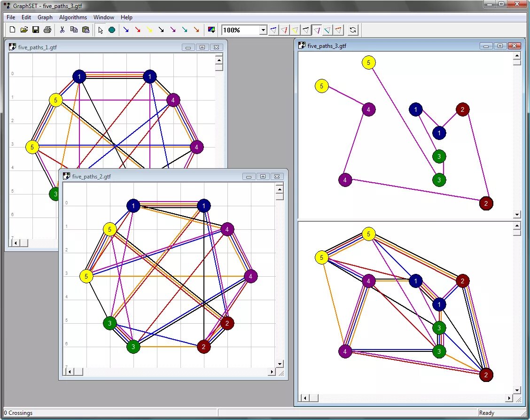Click the five_paths_3.gtf window document icon
The width and height of the screenshot is (530, 420).
(x=302, y=46)
